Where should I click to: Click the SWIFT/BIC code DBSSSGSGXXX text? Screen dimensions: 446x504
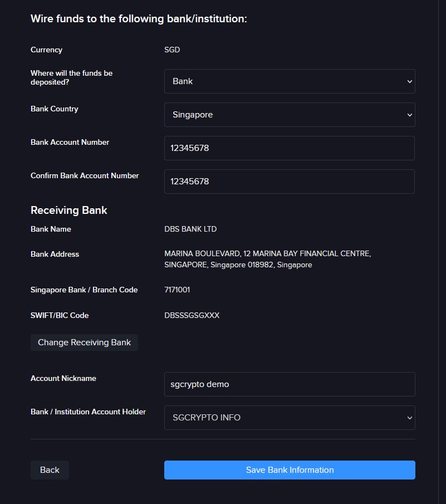pyautogui.click(x=192, y=315)
